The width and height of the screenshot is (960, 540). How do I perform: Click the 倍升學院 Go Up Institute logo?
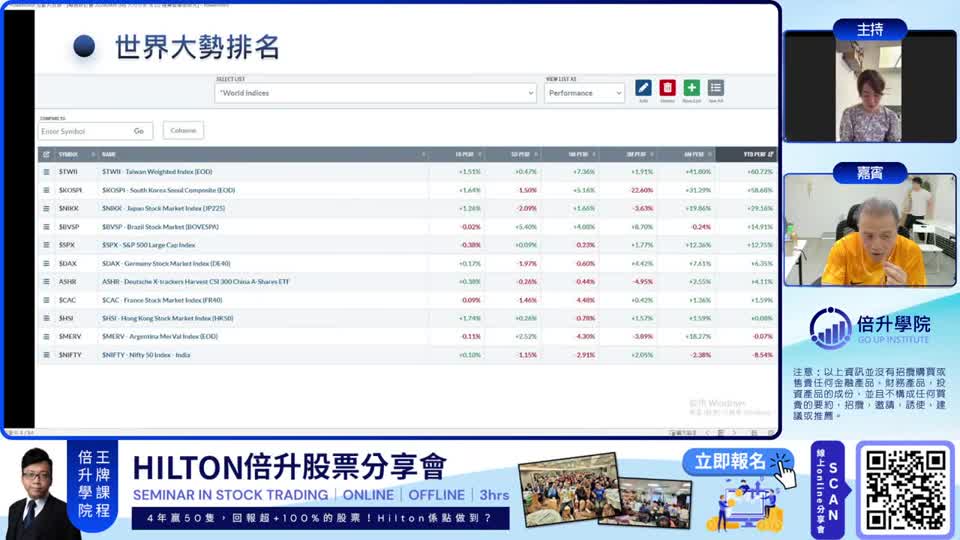click(870, 329)
